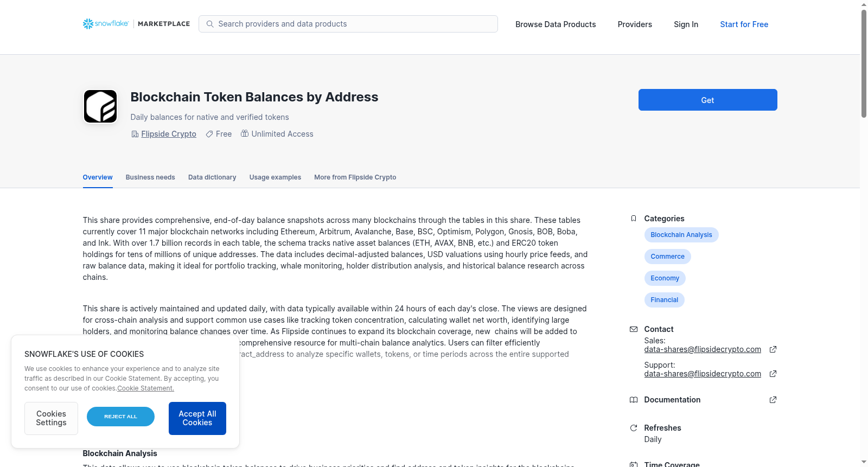
Task: Click the Sales email data-shares@flipsidecrypto.com
Action: click(703, 349)
